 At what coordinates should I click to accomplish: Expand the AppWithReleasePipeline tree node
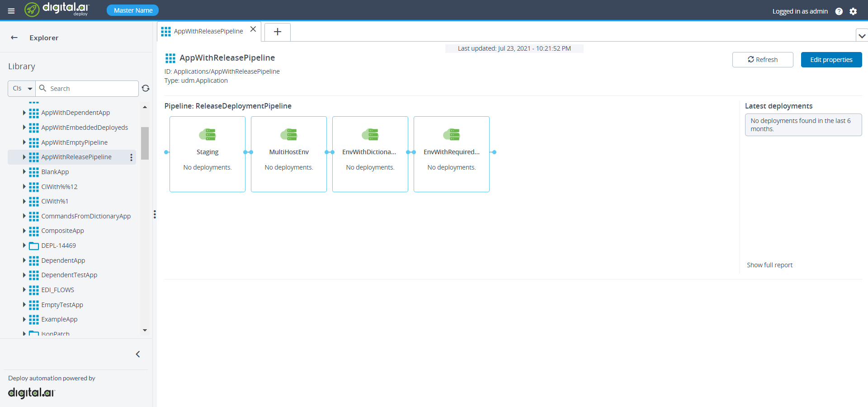(x=24, y=157)
